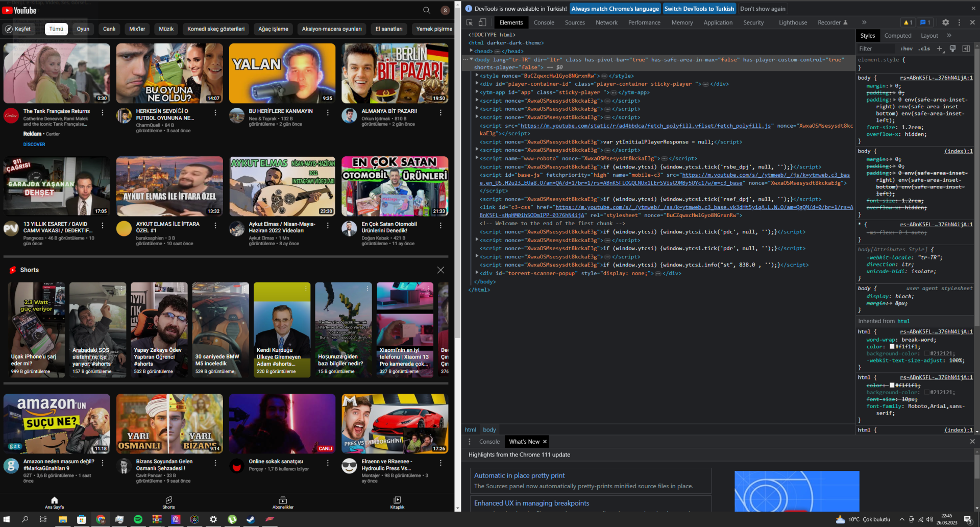Toggle .cls element classes panel
The height and width of the screenshot is (527, 980).
(924, 49)
